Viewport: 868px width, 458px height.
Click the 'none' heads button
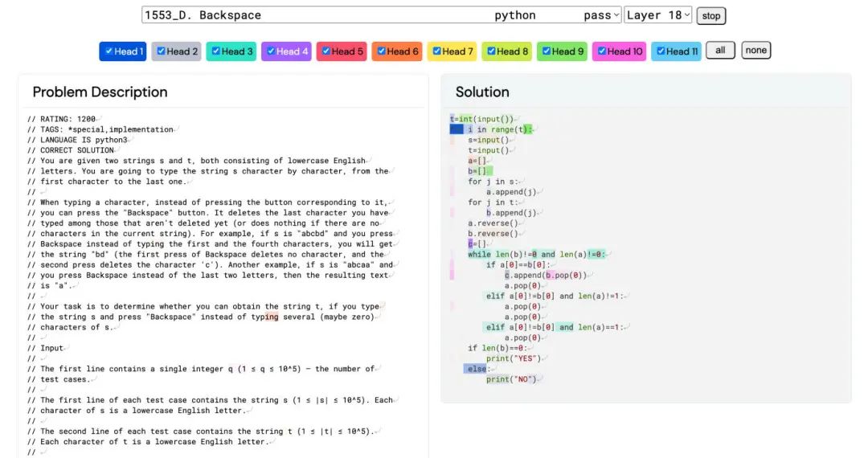coord(755,51)
